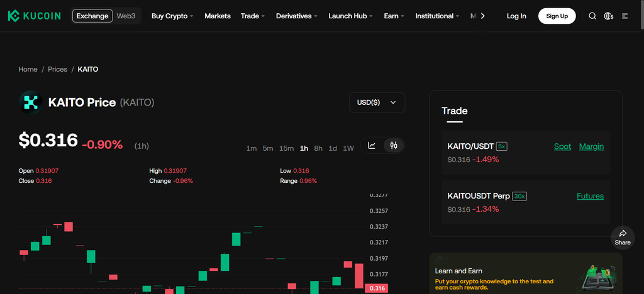Open the Markets menu item
The height and width of the screenshot is (294, 644).
tap(218, 16)
